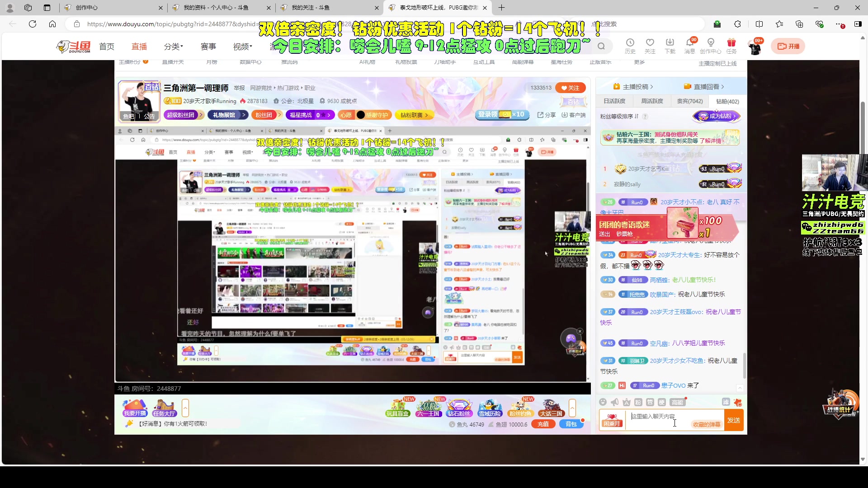868x488 pixels.
Task: Add page to favorites star icon
Action: coord(779,24)
